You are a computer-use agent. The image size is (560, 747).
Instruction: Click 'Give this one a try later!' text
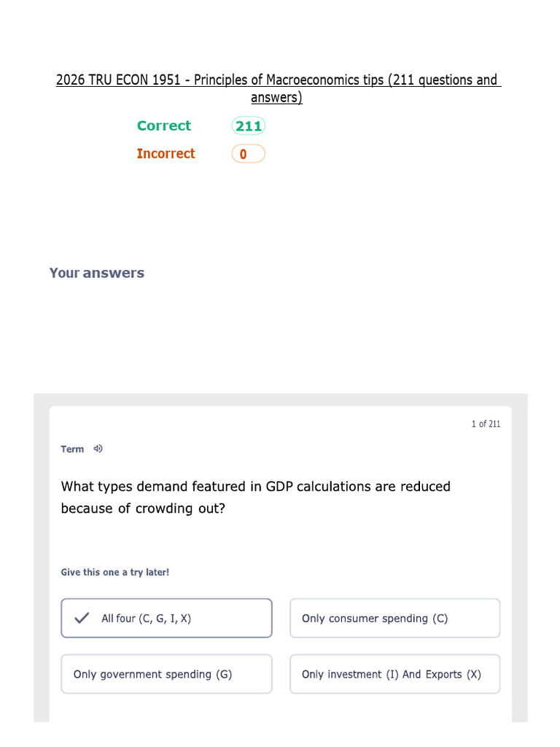tap(115, 573)
